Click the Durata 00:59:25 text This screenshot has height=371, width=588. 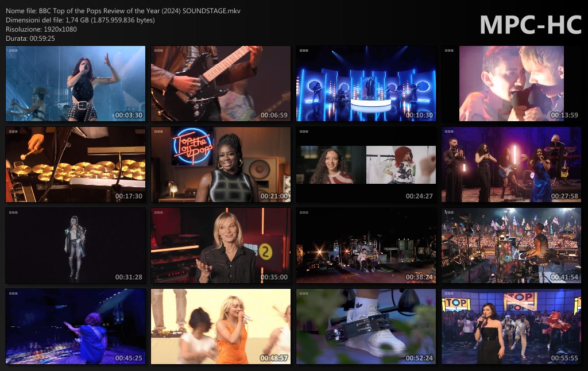click(30, 38)
